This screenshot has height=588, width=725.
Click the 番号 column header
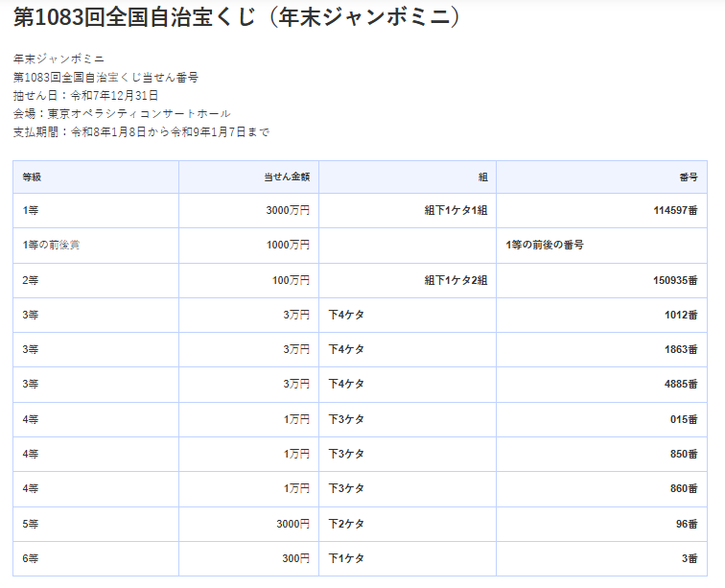[688, 177]
